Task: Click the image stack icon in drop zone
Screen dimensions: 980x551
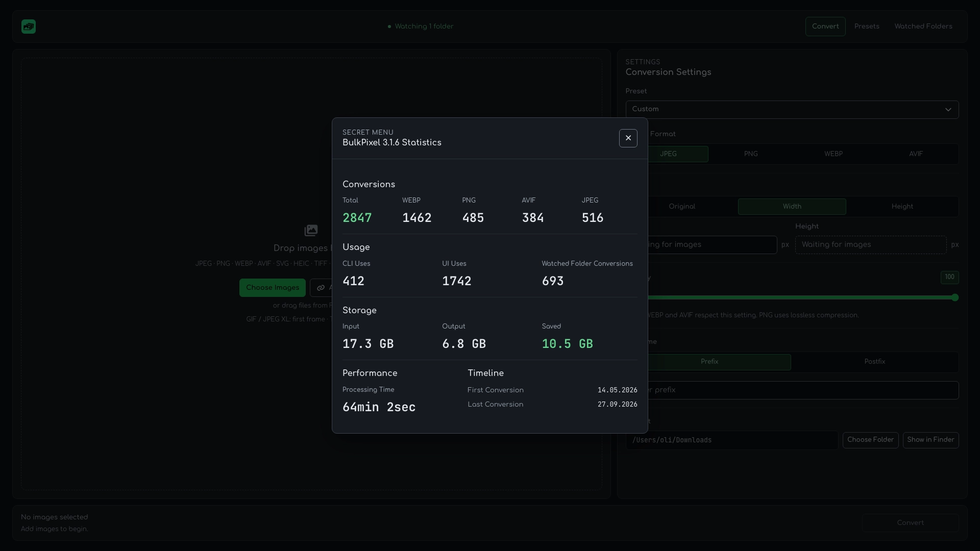Action: (x=311, y=231)
